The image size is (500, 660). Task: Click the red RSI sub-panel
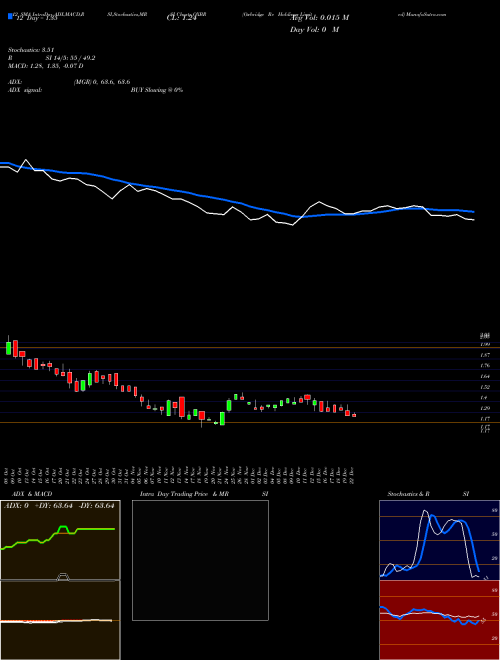click(439, 620)
